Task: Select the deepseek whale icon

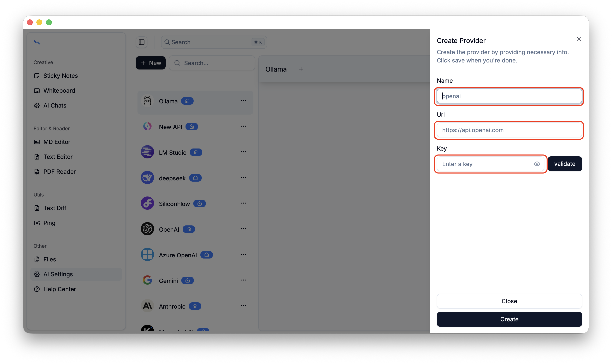Action: coord(147,178)
